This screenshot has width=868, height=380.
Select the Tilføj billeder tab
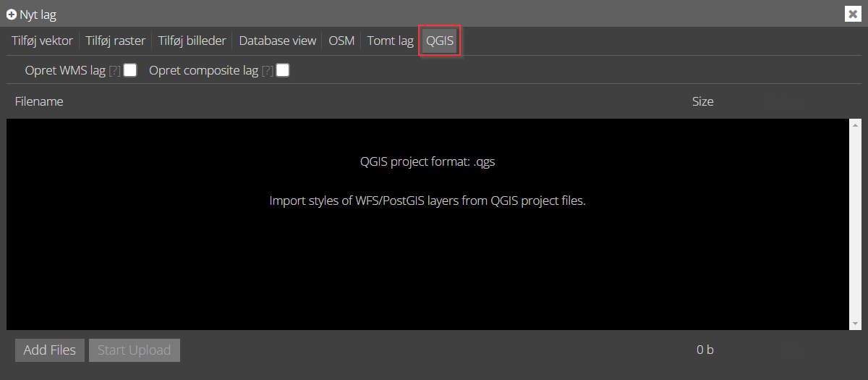(192, 41)
